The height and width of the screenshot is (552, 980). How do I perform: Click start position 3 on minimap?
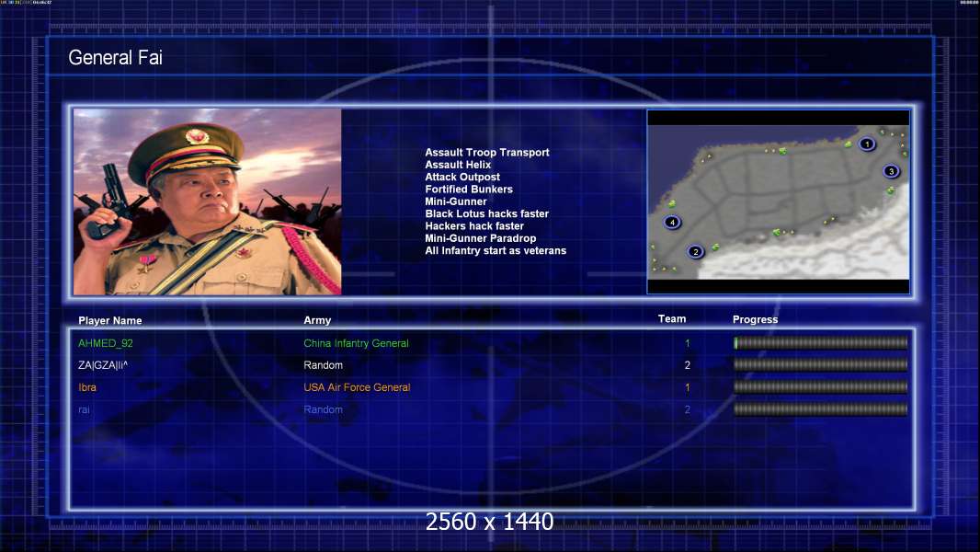(x=891, y=171)
